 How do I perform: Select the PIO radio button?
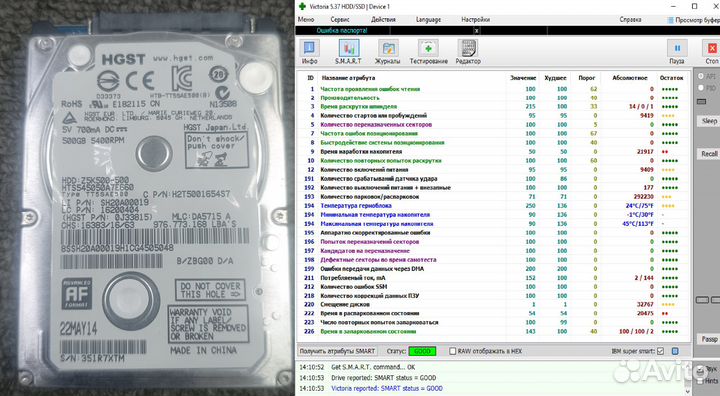[x=701, y=87]
